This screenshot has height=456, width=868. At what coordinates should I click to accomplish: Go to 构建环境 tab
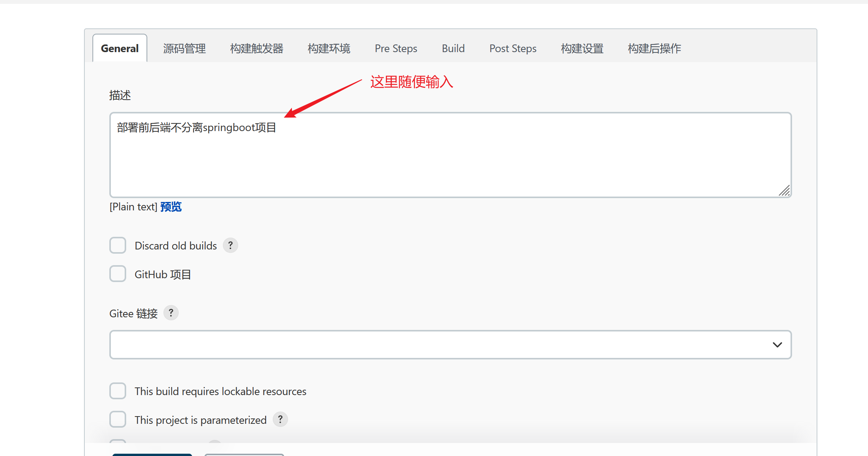329,49
